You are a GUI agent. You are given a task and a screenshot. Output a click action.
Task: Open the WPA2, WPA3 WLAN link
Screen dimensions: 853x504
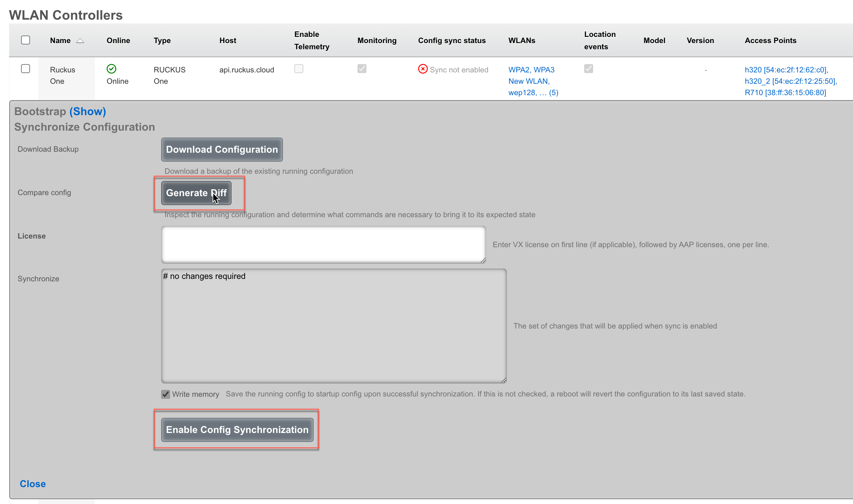(531, 70)
